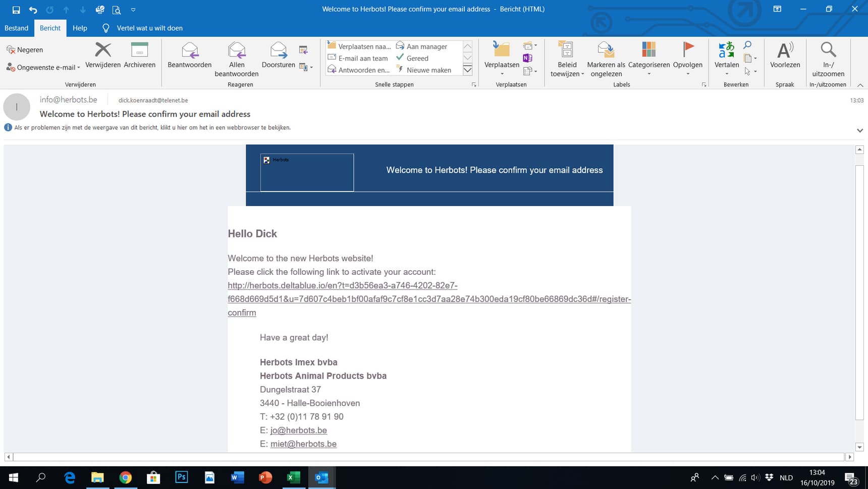Archive the message with Archiveren

click(x=139, y=51)
